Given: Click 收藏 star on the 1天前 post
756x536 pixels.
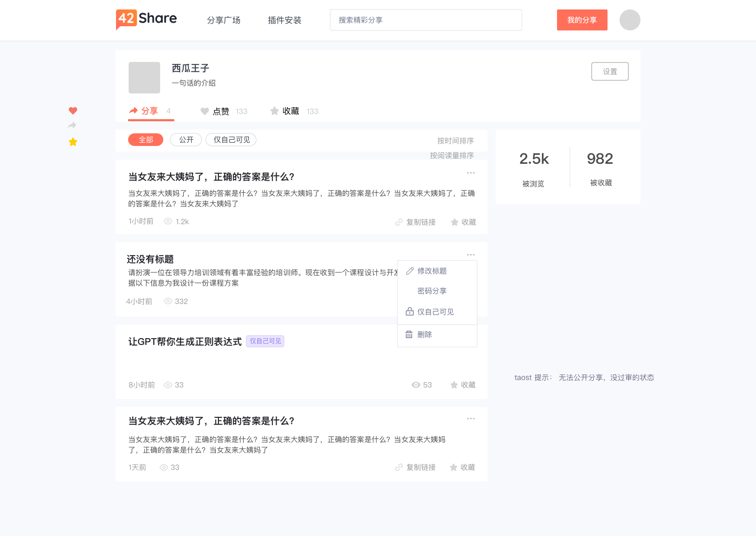Looking at the screenshot, I should (462, 467).
